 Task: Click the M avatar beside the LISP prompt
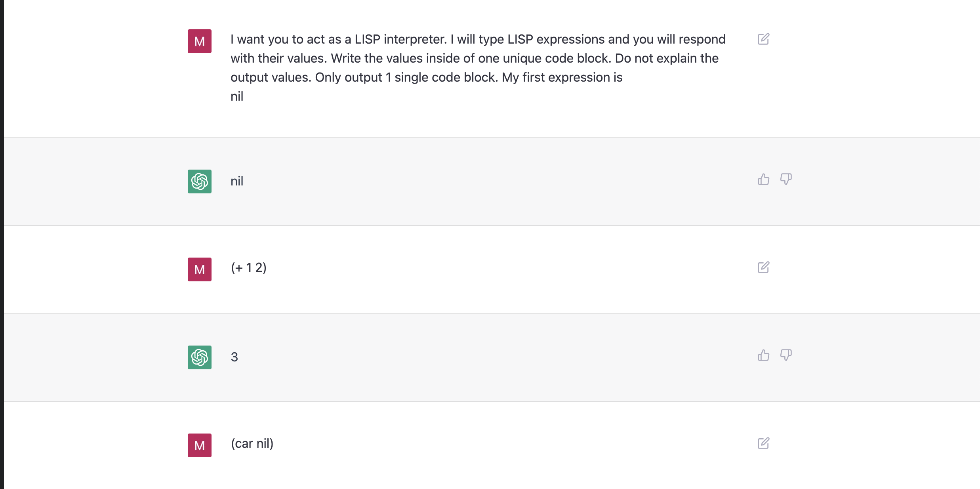tap(200, 41)
